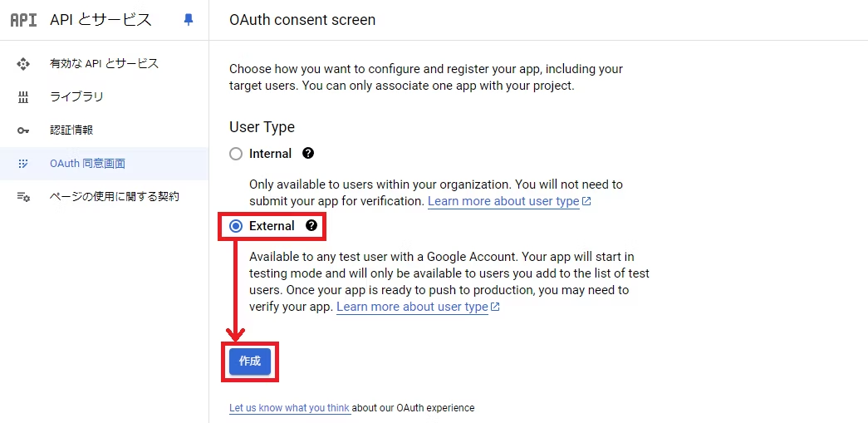Click the OAuth consent screen page title
Image resolution: width=868 pixels, height=423 pixels.
click(x=302, y=20)
